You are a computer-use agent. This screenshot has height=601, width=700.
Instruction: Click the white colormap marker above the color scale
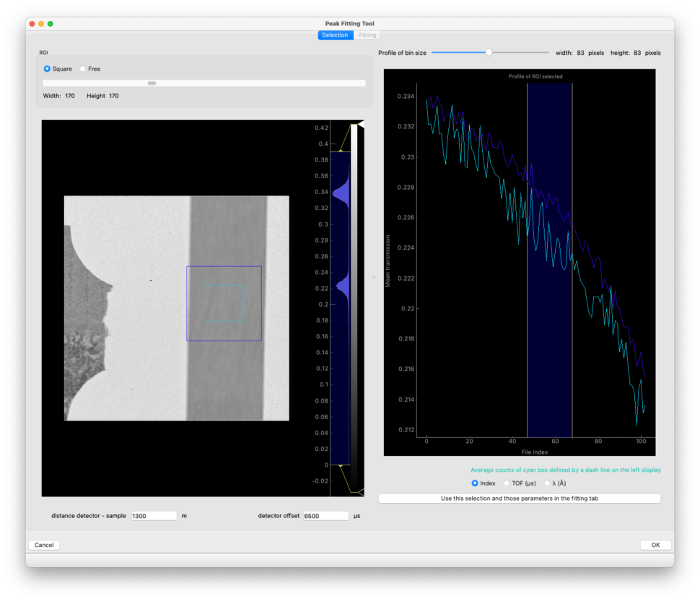point(360,124)
